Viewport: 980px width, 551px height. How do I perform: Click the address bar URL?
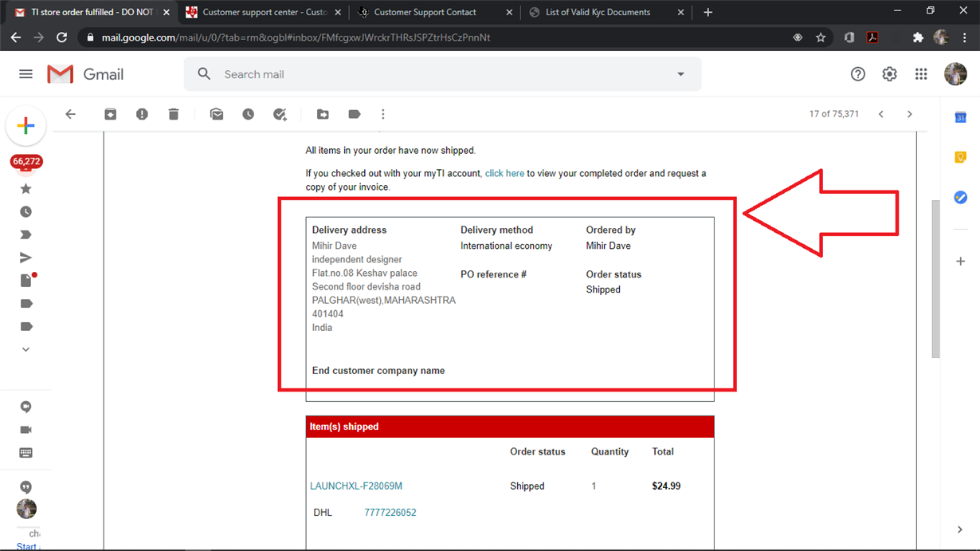pos(296,37)
